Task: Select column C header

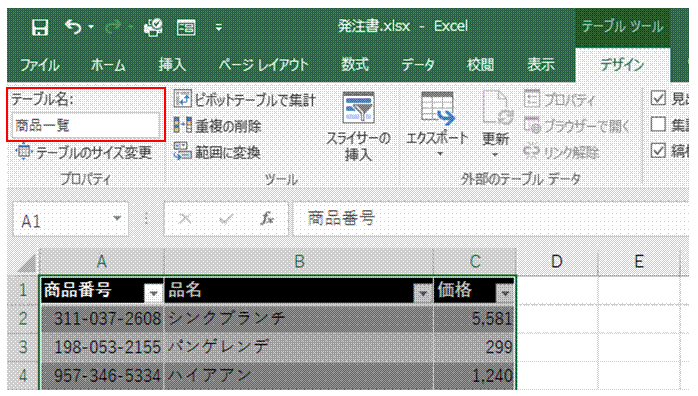Action: (475, 262)
